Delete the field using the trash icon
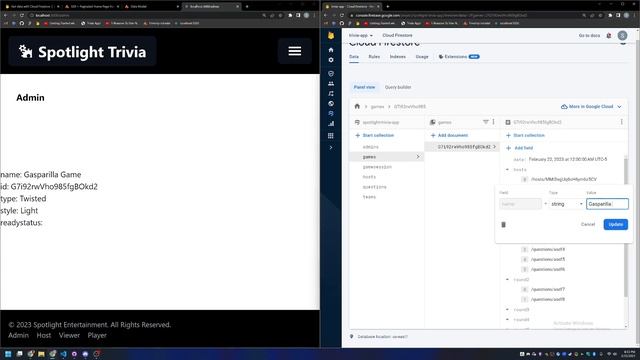This screenshot has width=640, height=360. pos(503,224)
